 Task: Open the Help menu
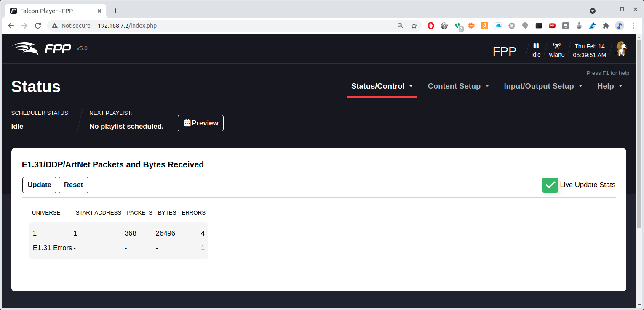coord(609,86)
